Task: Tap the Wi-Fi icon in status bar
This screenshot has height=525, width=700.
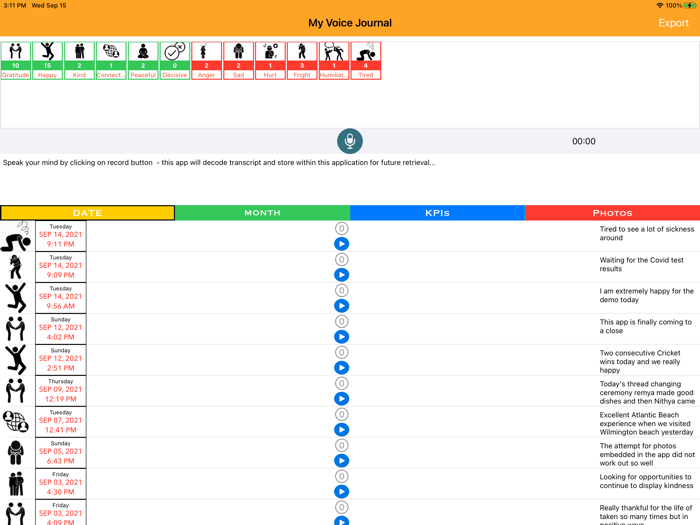Action: coord(660,5)
